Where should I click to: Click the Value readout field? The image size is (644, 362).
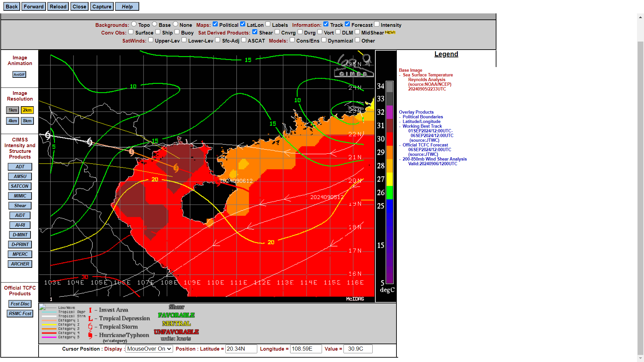coord(358,349)
